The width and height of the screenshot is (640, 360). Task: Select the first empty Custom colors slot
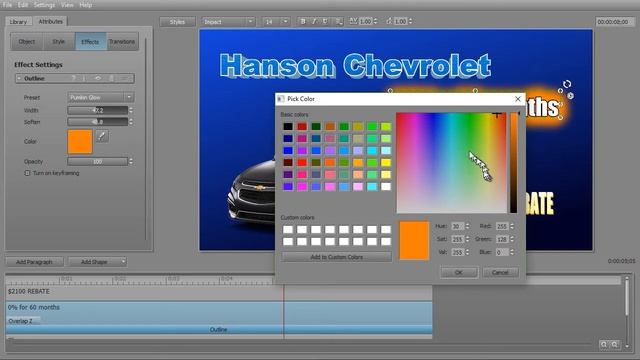(288, 229)
